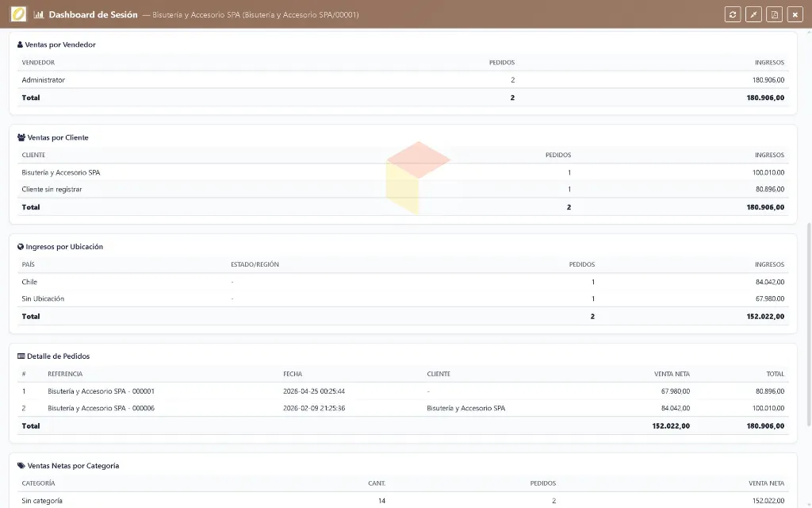Click the group icon beside Ventas por Cliente
The image size is (812, 508).
pos(21,137)
